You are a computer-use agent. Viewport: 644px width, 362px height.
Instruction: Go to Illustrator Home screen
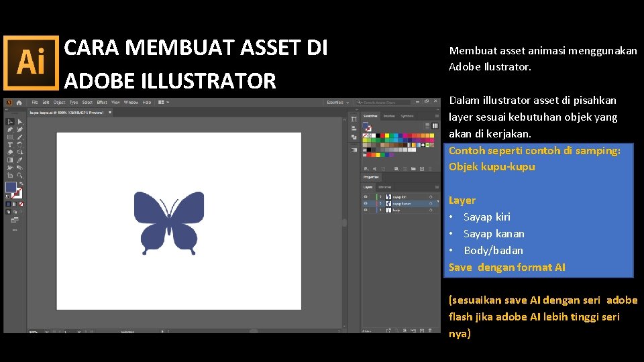[19, 103]
